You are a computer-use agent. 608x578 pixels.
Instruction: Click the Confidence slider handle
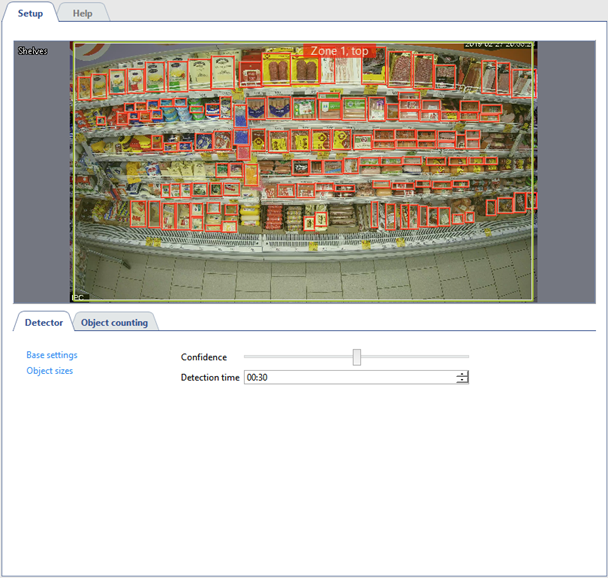[357, 357]
